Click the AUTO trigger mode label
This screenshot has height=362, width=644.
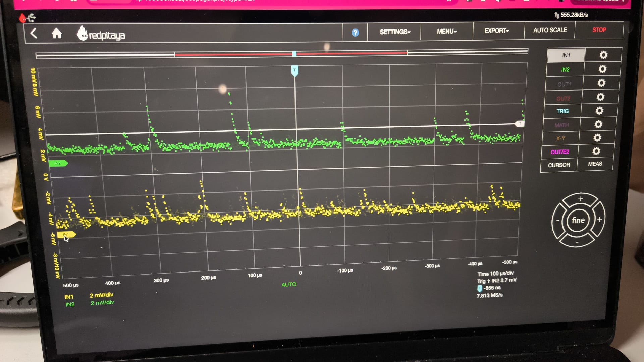(x=289, y=285)
